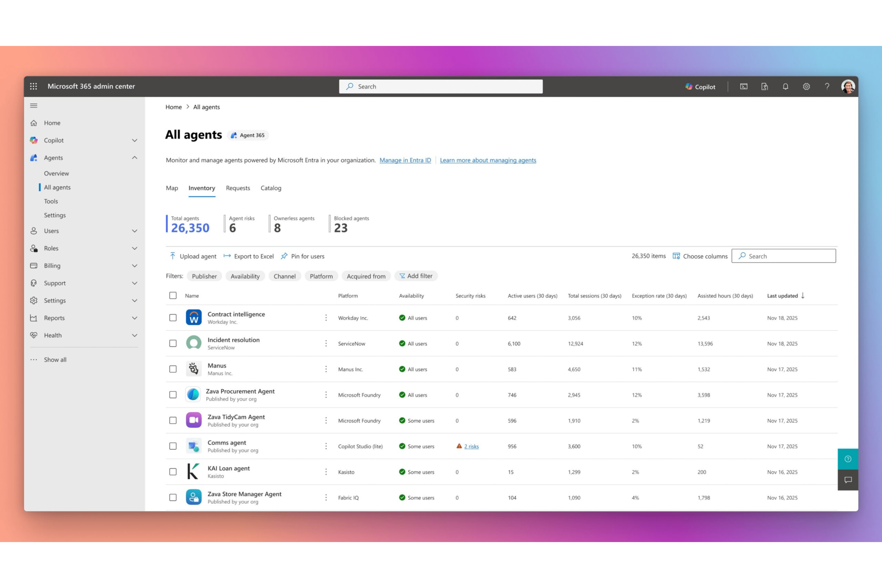Open Learn more about managing agents

click(488, 160)
